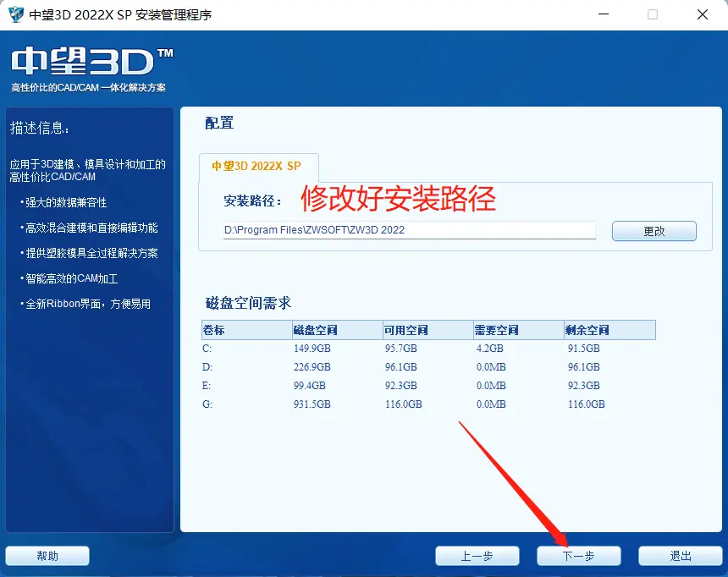Click the 931.5GB disk size cell
The height and width of the screenshot is (577, 728).
click(312, 404)
